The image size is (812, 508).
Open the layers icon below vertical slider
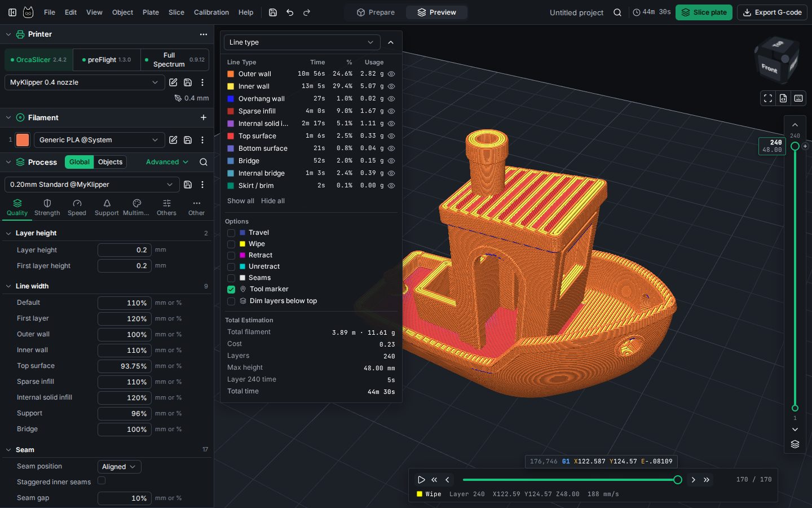pos(795,444)
